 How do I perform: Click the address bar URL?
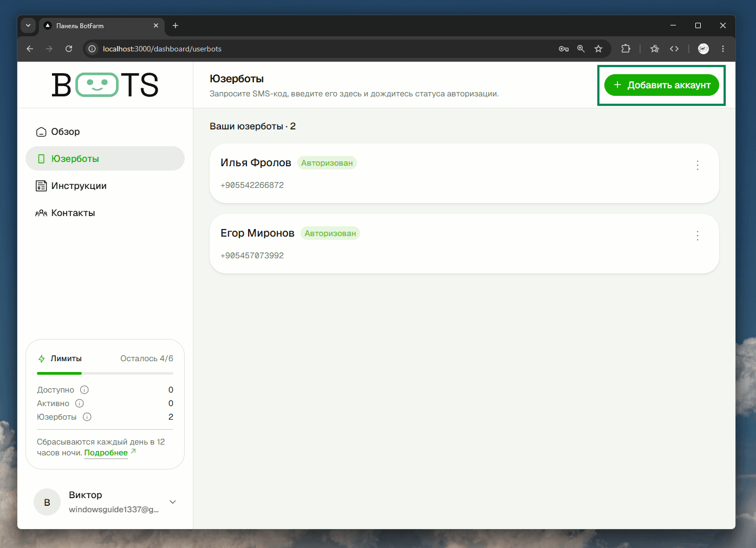coord(162,49)
